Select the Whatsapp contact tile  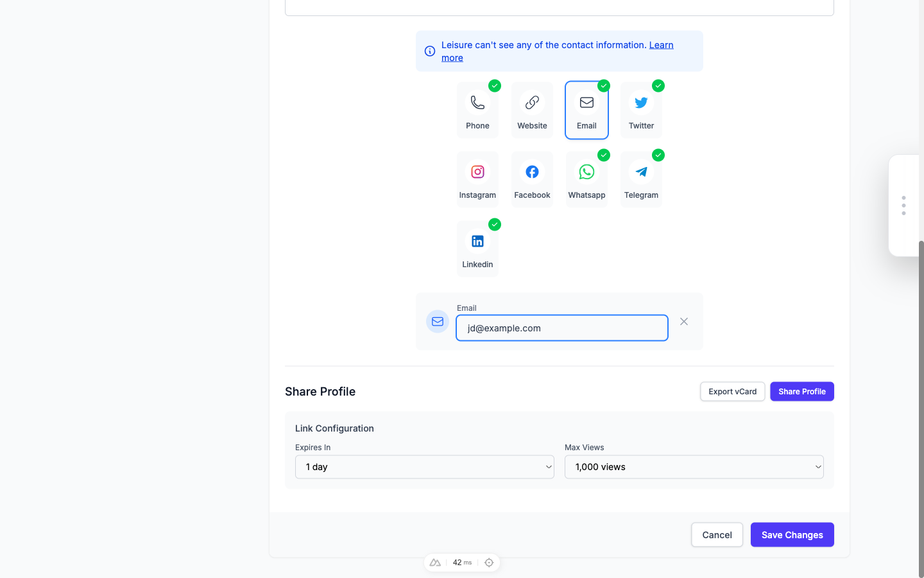tap(586, 179)
